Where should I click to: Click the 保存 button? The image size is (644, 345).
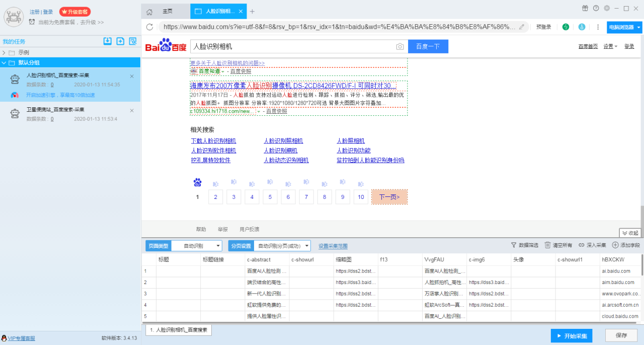click(x=621, y=335)
